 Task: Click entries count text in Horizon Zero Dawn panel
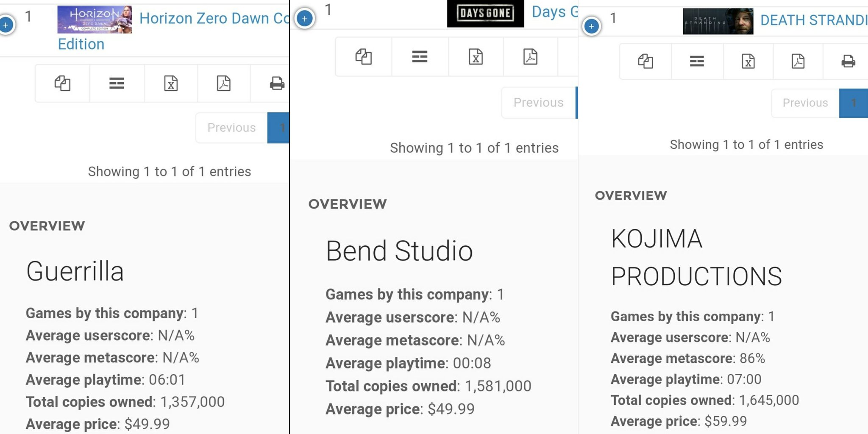tap(170, 172)
